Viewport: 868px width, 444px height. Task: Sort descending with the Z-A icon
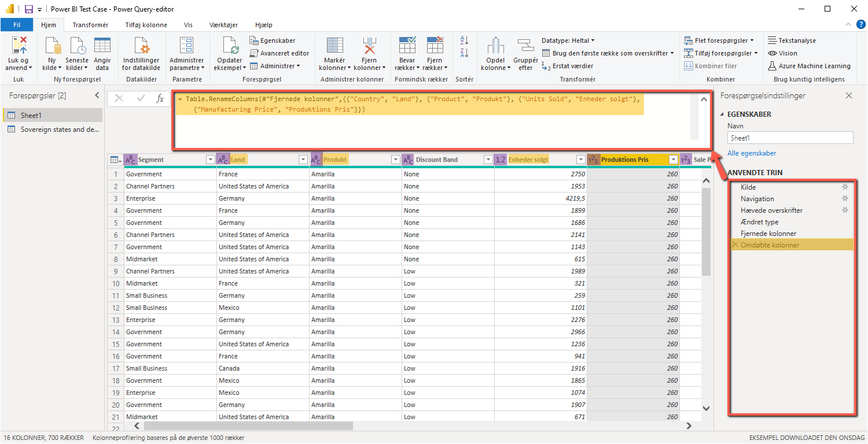(x=464, y=53)
